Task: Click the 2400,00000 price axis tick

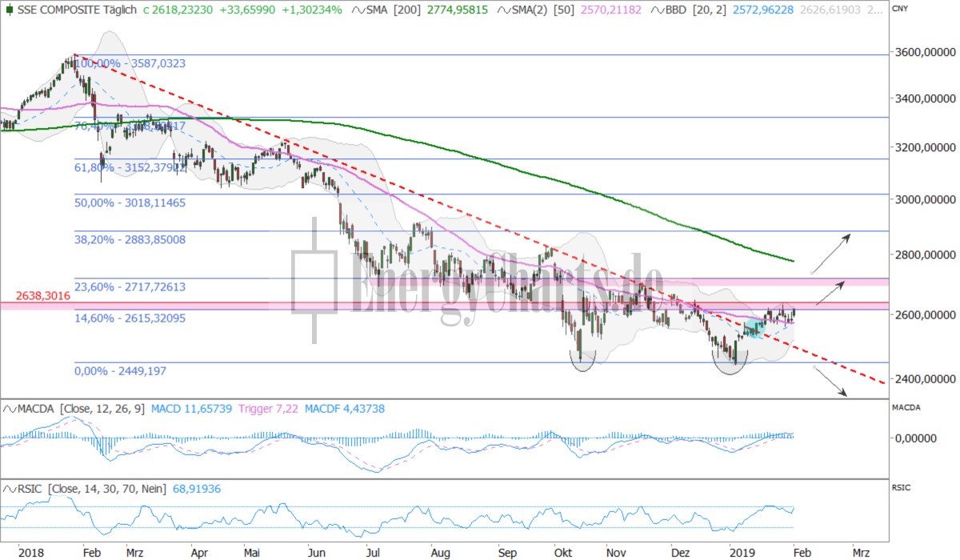Action: point(926,378)
